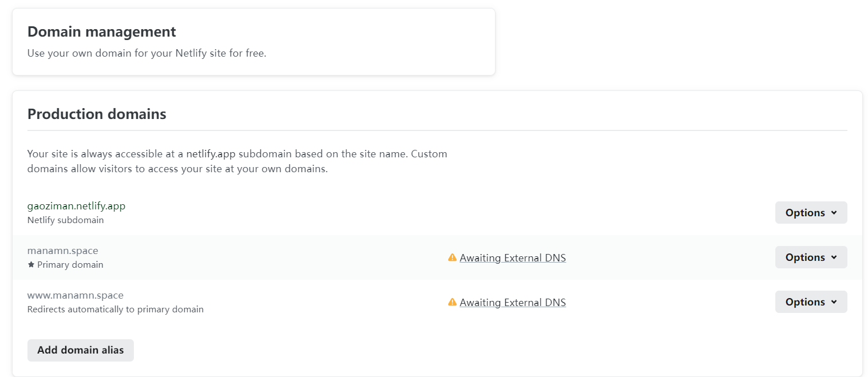Click Awaiting External DNS for manamn.space

(513, 258)
